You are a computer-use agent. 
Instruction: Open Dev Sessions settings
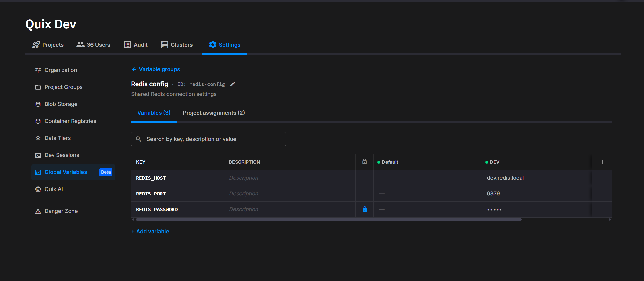[73, 155]
